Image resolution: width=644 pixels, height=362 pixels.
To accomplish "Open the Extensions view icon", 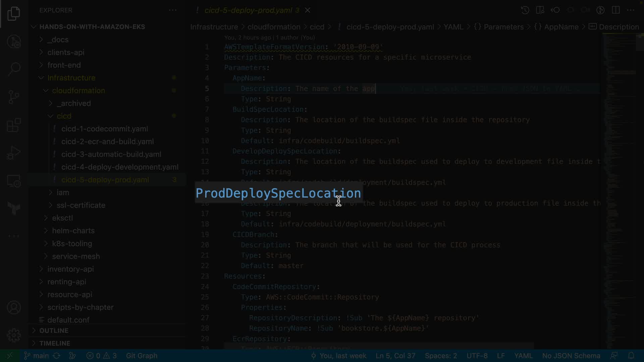I will pos(14,125).
